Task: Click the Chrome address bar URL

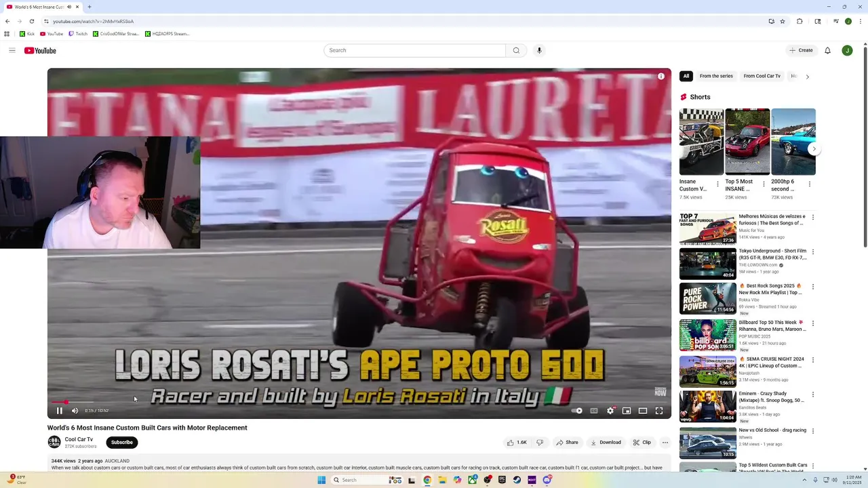Action: point(93,21)
